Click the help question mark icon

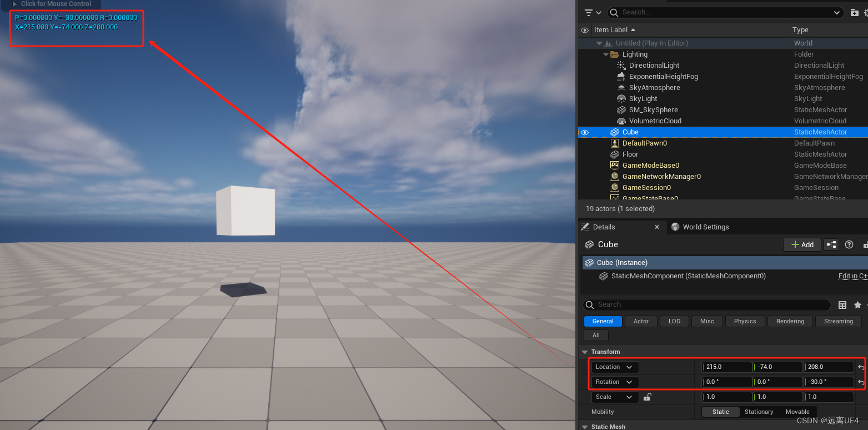point(849,244)
